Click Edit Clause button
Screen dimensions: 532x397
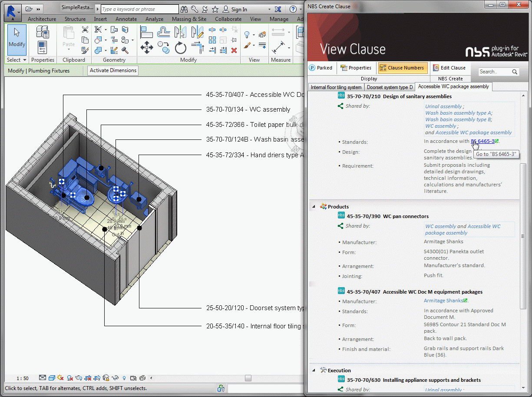(x=449, y=68)
